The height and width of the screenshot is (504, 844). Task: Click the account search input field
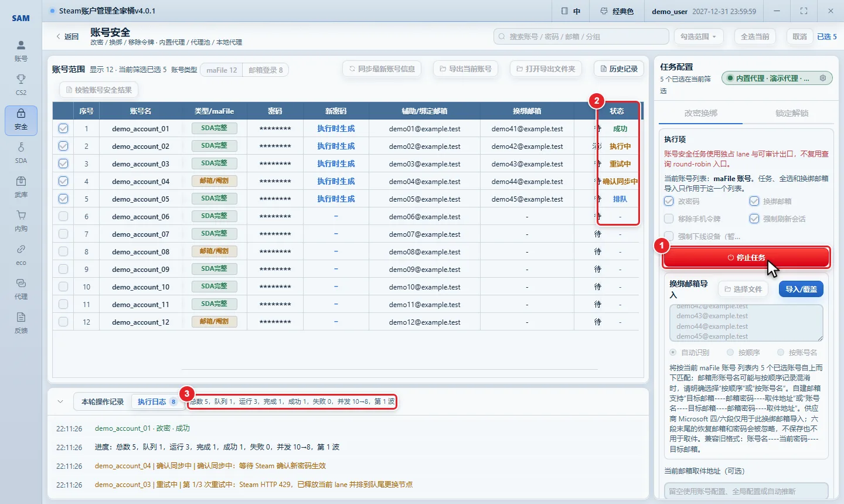pos(581,36)
